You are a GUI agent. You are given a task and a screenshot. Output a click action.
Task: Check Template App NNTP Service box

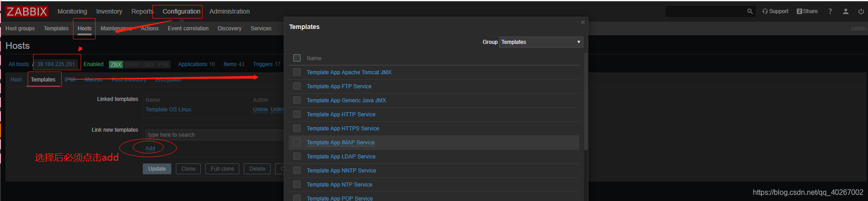tap(297, 170)
